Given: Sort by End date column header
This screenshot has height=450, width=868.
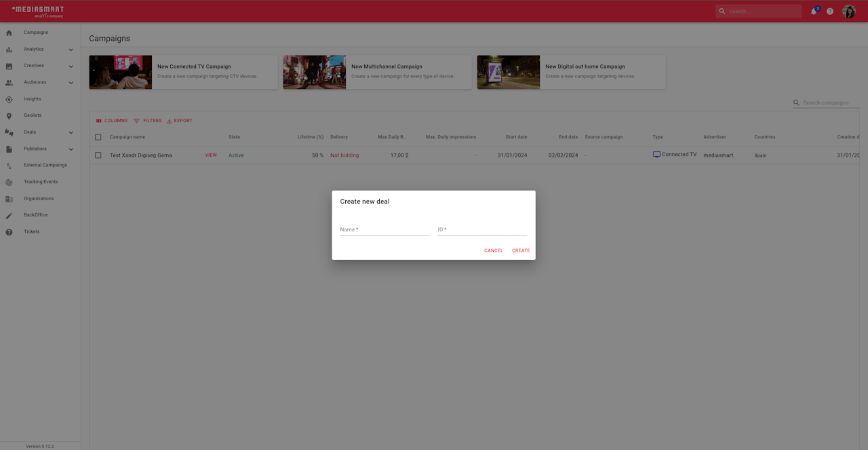Looking at the screenshot, I should 568,137.
